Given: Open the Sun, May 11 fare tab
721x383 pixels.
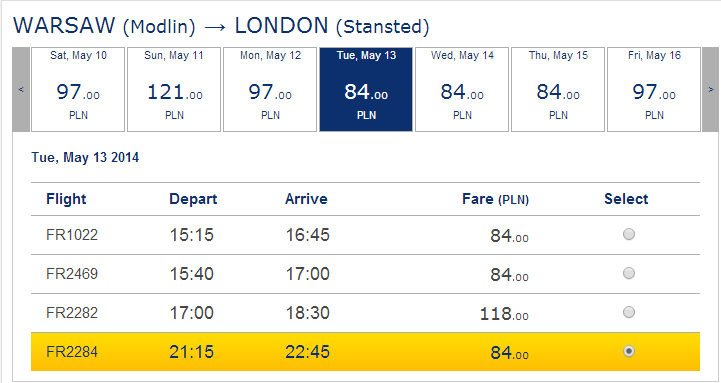Looking at the screenshot, I should click(x=174, y=89).
